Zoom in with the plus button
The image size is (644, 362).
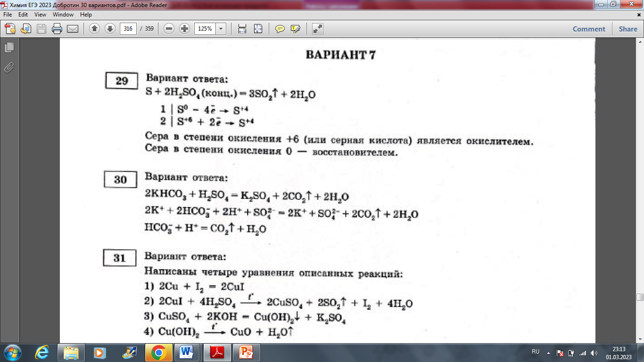pyautogui.click(x=185, y=29)
